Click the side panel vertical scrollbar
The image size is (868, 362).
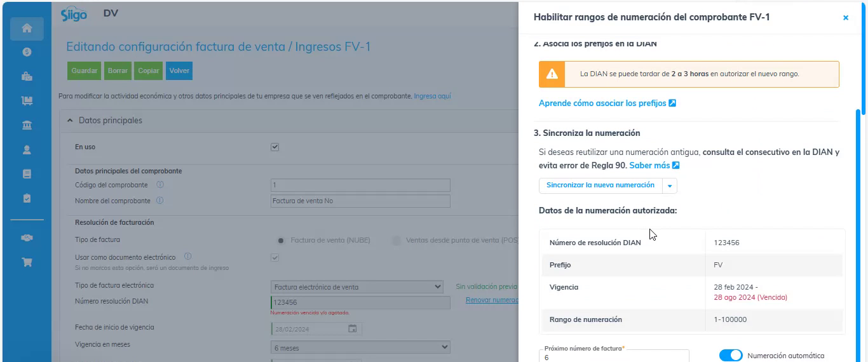[858, 235]
